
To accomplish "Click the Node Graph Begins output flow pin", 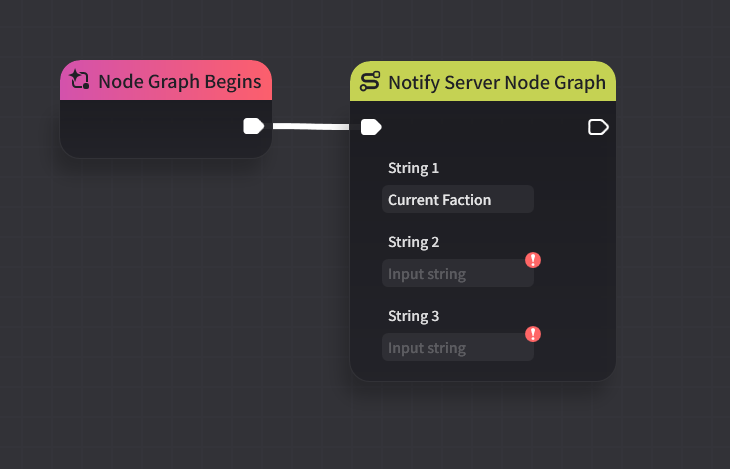I will (254, 126).
